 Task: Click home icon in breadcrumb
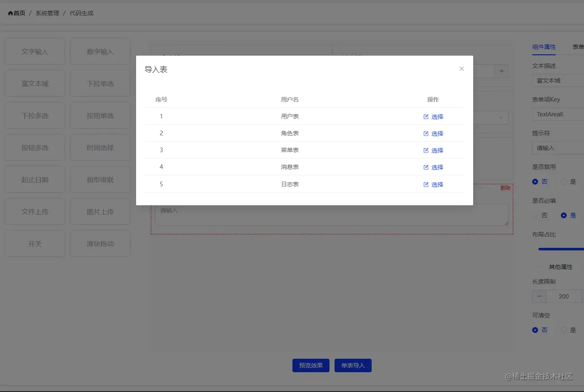point(11,13)
